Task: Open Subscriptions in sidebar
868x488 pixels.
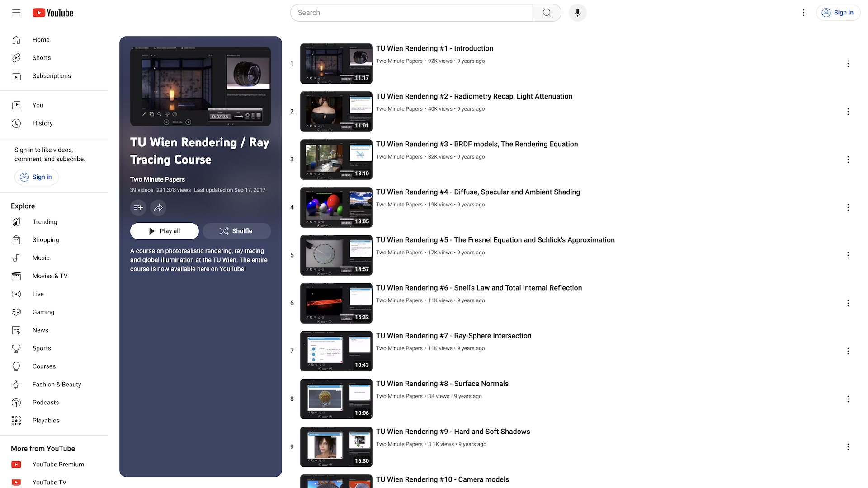Action: point(54,76)
